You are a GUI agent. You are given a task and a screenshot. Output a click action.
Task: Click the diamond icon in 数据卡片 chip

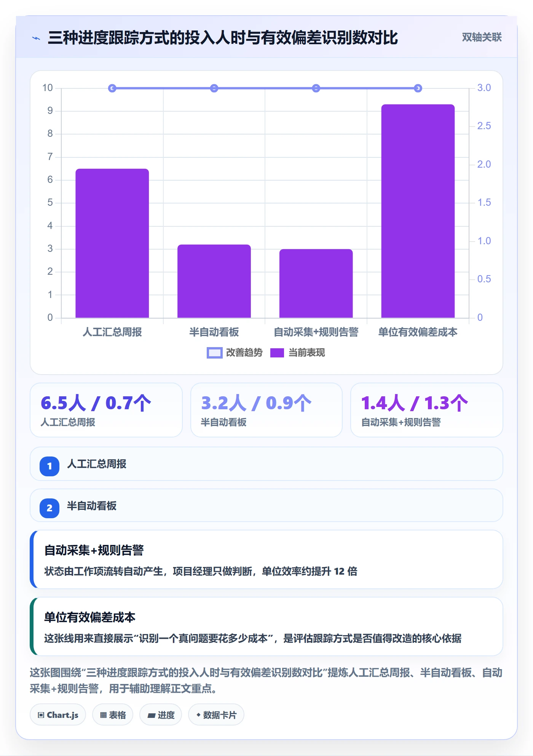[198, 715]
